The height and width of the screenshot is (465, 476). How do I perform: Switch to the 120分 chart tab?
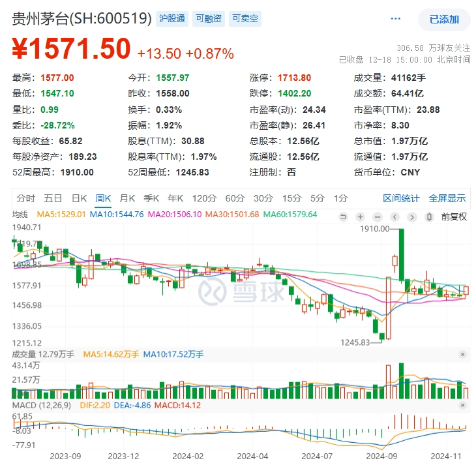pos(204,198)
